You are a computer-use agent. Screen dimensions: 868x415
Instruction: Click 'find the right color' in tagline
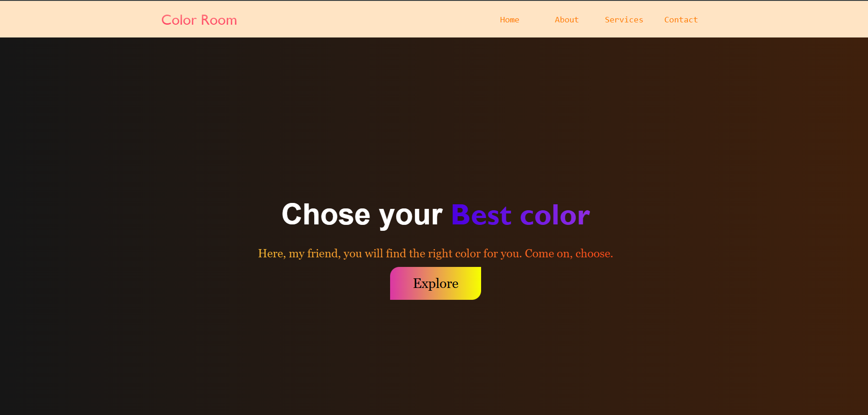click(x=433, y=254)
